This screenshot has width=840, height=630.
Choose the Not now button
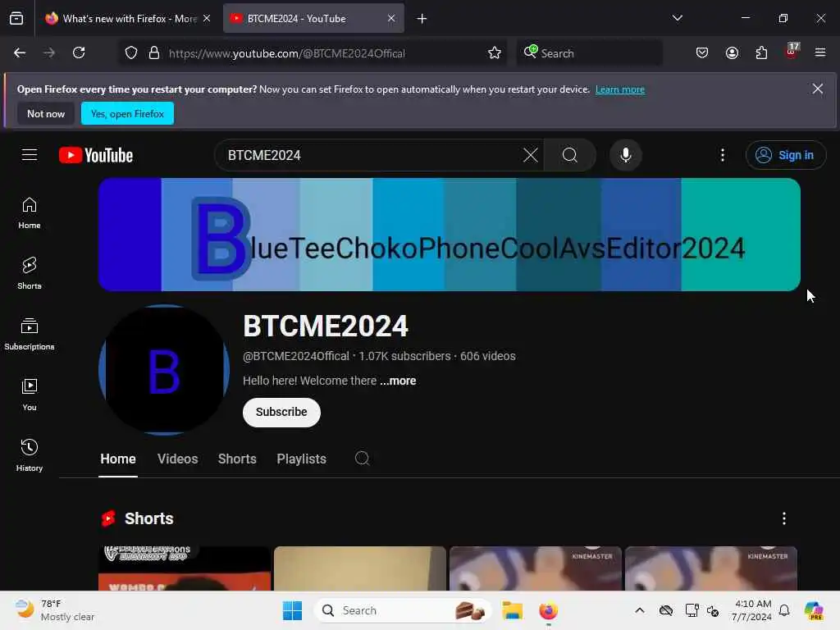click(46, 113)
